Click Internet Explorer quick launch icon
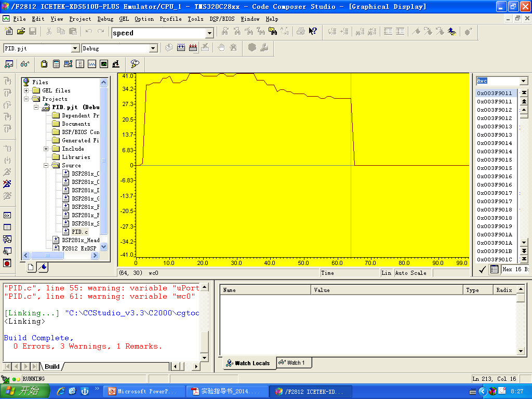532x399 pixels. [x=61, y=391]
